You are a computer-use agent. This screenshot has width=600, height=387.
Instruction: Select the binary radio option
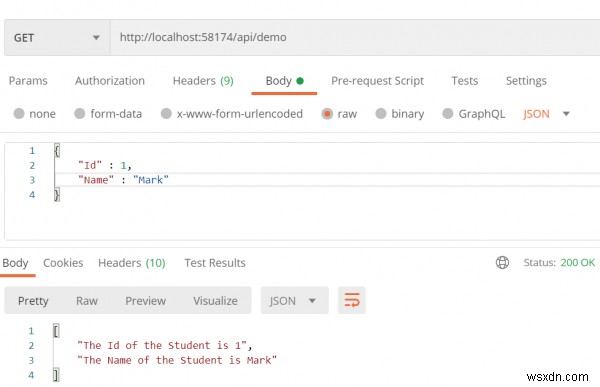(x=381, y=114)
